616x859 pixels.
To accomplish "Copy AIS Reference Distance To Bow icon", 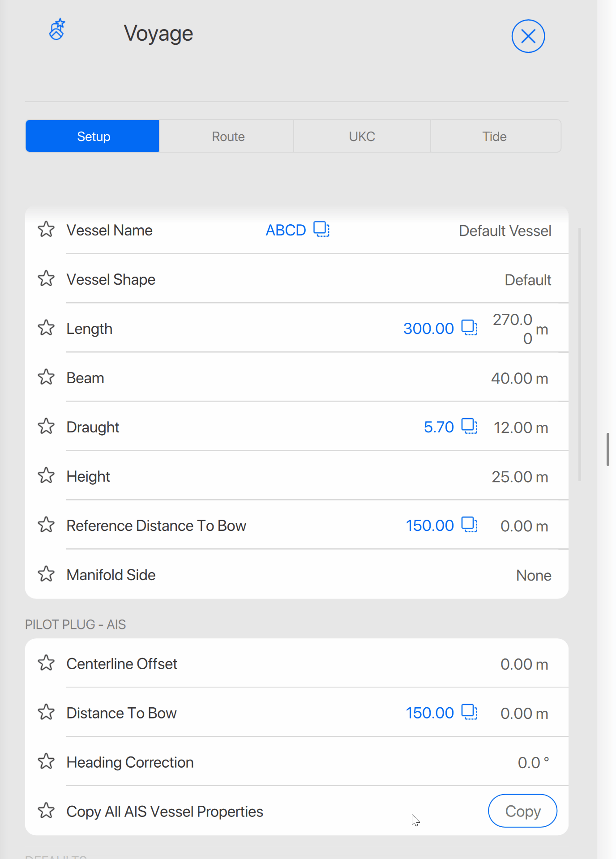I will (469, 525).
